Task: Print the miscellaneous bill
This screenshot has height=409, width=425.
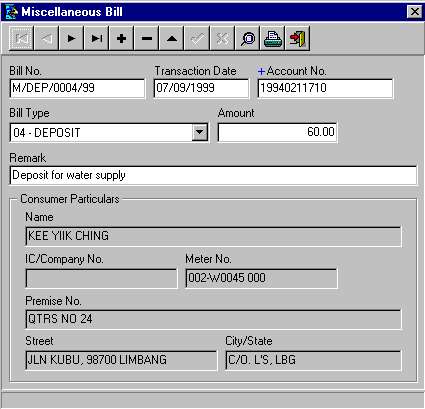Action: (273, 38)
